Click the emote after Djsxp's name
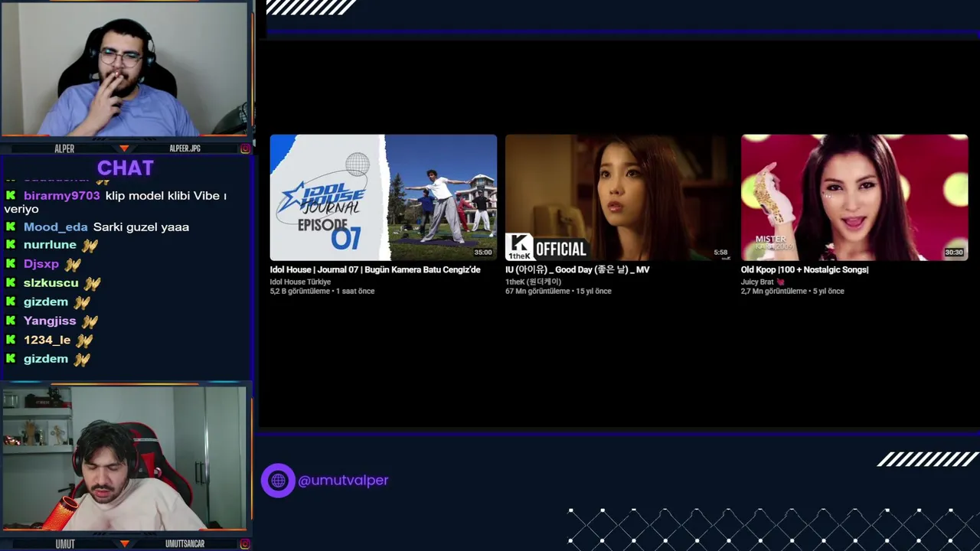 pyautogui.click(x=73, y=265)
